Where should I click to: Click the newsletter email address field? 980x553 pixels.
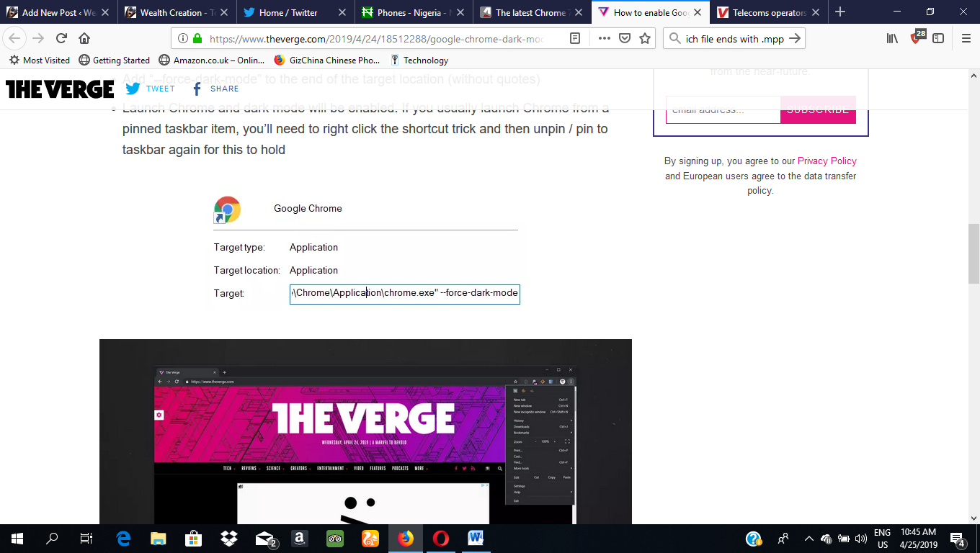(723, 109)
